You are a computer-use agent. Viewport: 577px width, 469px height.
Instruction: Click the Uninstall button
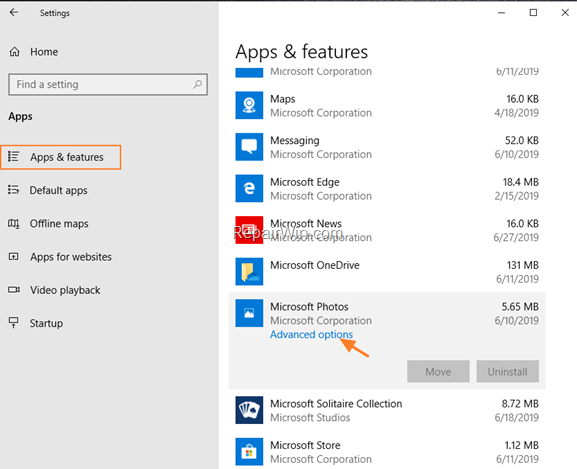tap(507, 372)
